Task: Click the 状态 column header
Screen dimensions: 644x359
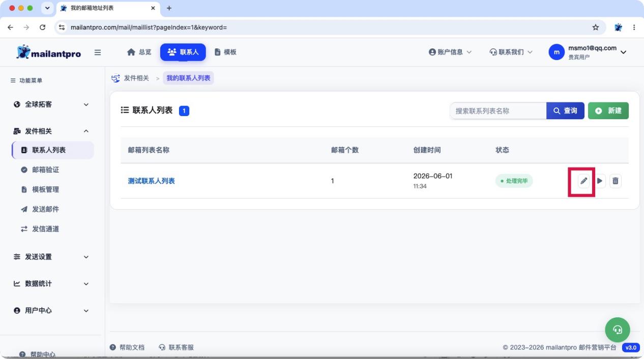Action: pyautogui.click(x=503, y=150)
